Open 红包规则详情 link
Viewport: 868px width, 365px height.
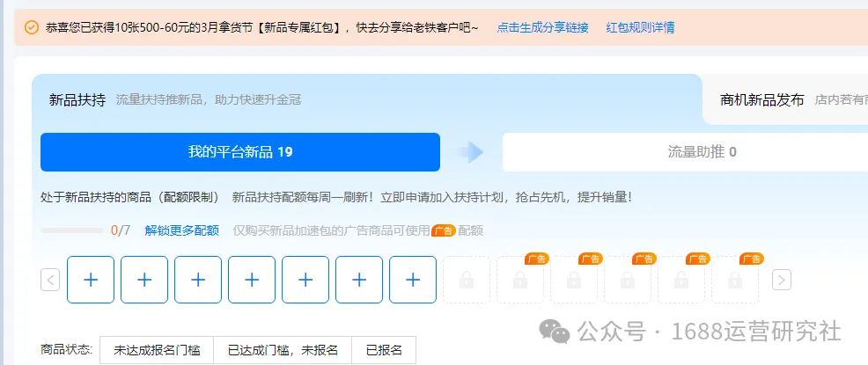pyautogui.click(x=640, y=27)
